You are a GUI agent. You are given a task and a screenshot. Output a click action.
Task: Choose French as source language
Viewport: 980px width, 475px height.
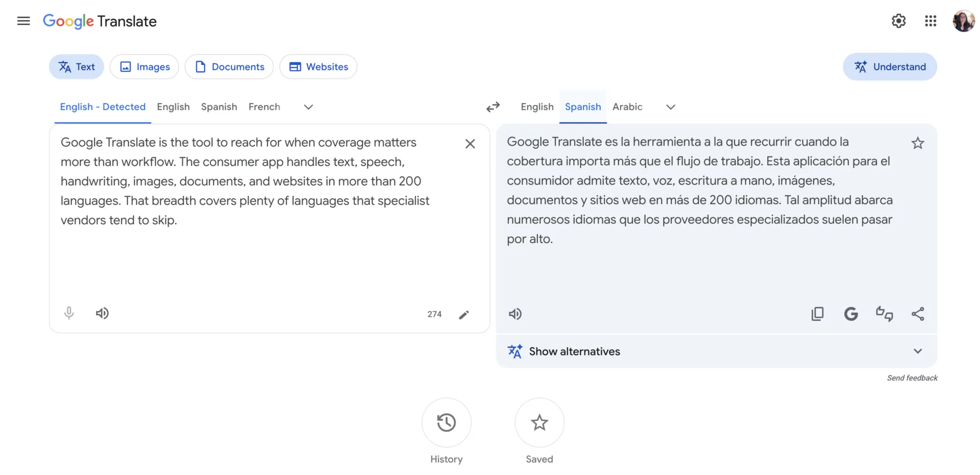(264, 107)
